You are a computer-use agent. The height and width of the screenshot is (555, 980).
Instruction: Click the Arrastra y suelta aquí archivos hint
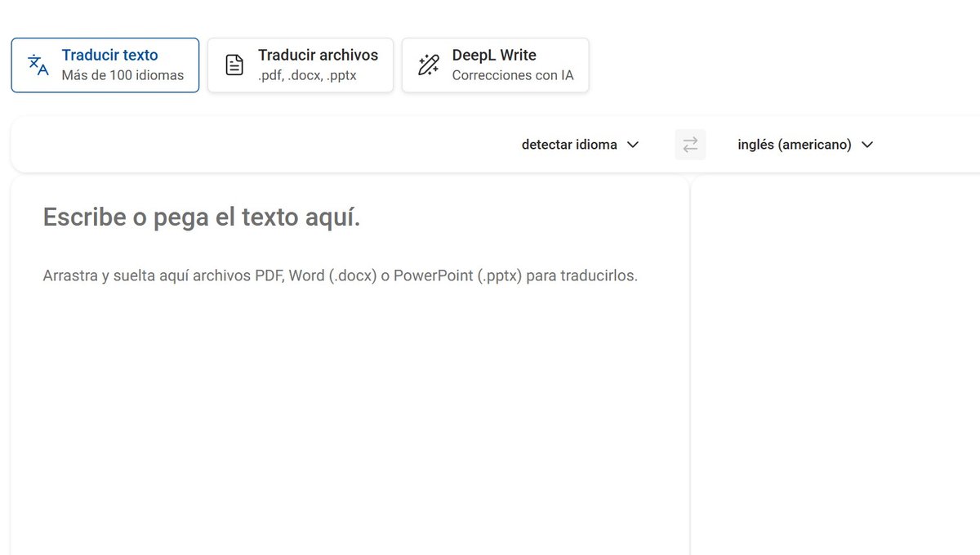tap(163, 275)
